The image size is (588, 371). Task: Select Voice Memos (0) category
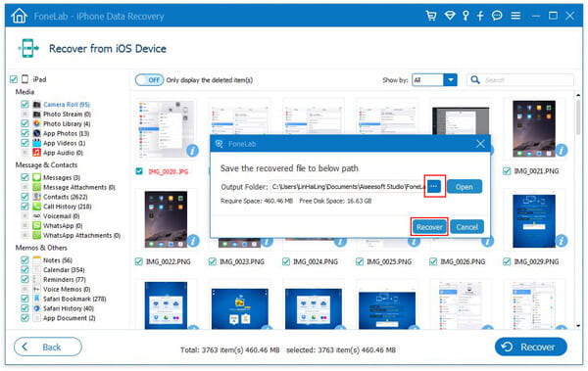point(67,290)
